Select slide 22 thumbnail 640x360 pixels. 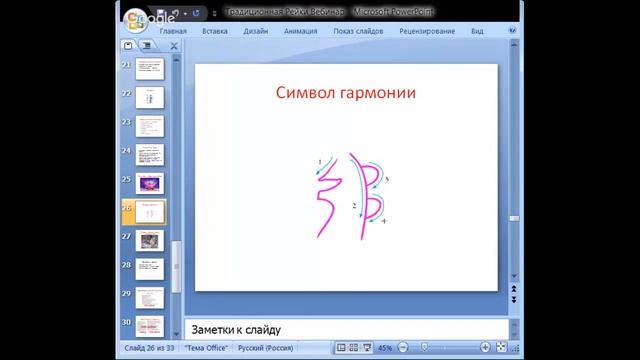tap(150, 97)
